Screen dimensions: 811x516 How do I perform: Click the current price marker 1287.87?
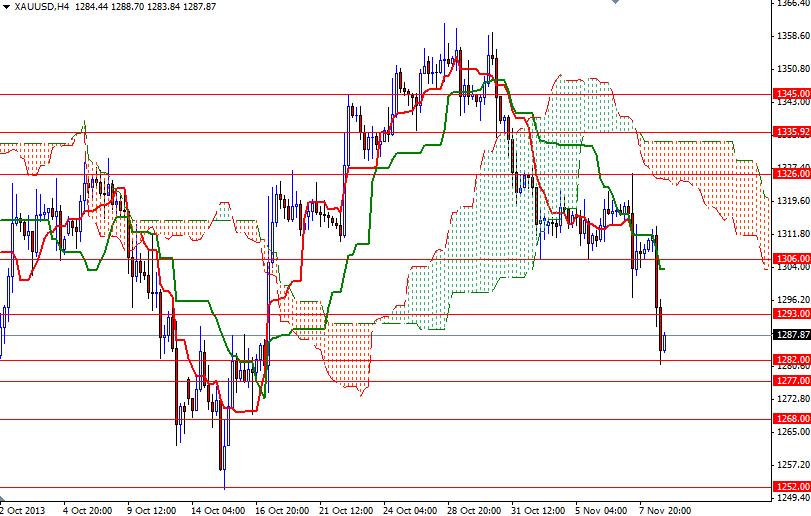(791, 335)
